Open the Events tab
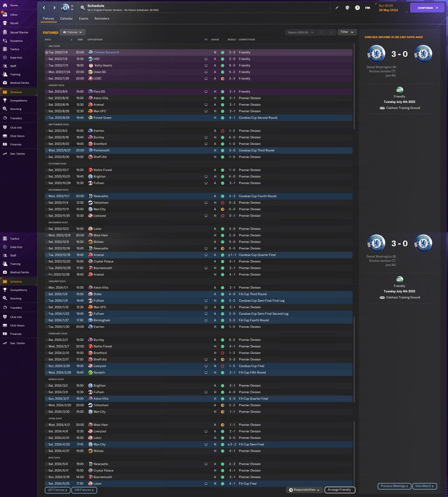This screenshot has height=497, width=448. (84, 19)
